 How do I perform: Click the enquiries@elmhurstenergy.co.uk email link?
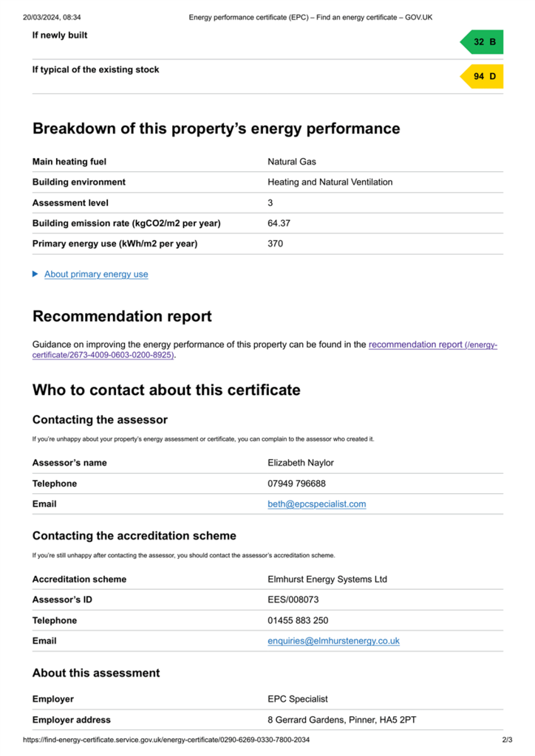coord(333,641)
